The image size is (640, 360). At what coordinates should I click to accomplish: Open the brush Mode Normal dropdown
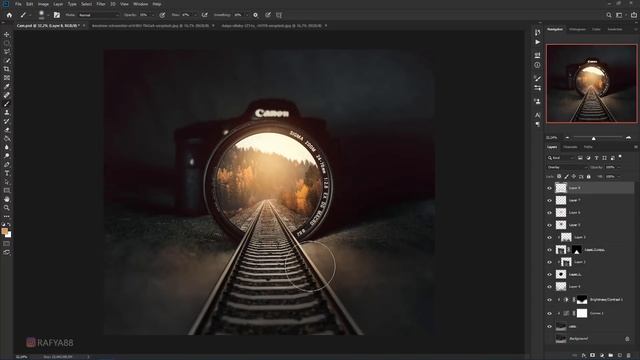[98, 15]
